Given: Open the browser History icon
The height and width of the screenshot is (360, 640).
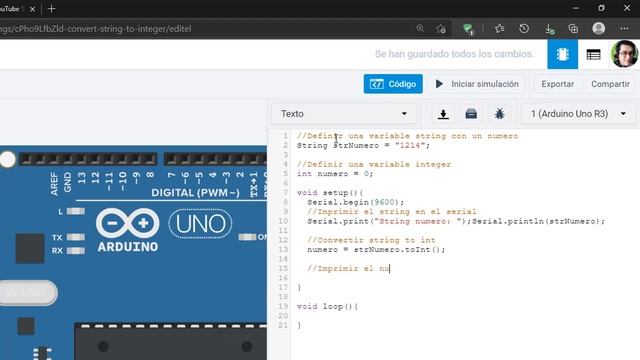Looking at the screenshot, I should (x=524, y=29).
